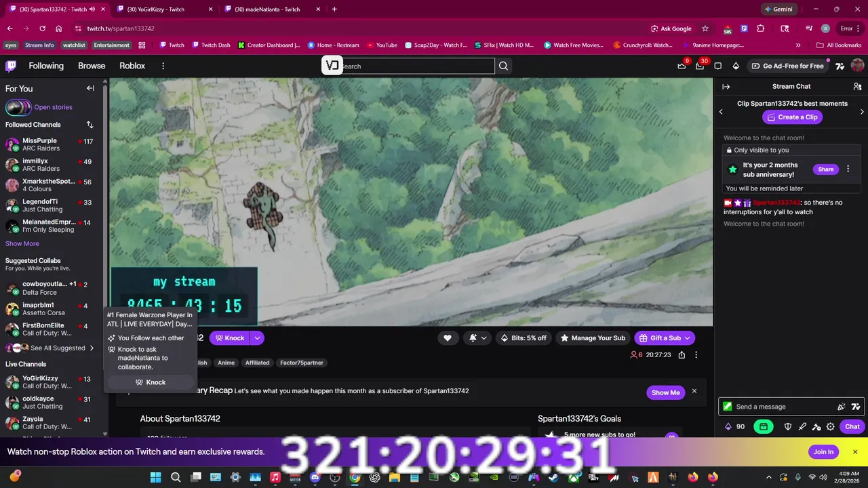868x488 pixels.
Task: Open the Bits balance showing 90
Action: pos(735,426)
